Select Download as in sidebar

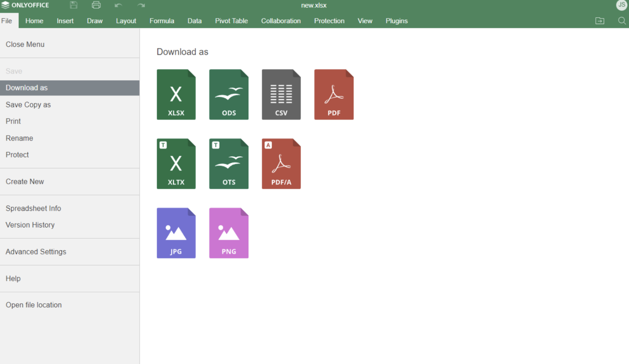[70, 88]
